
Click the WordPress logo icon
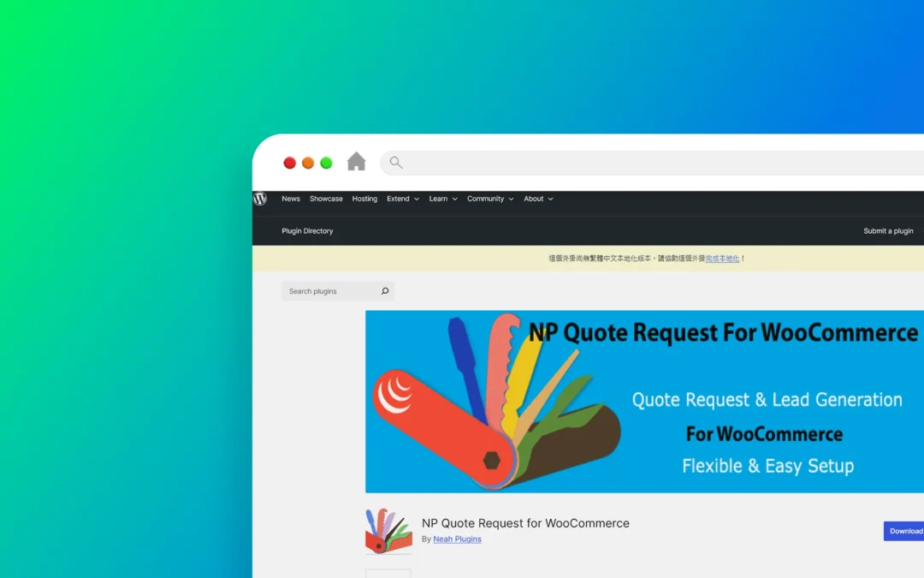tap(260, 199)
